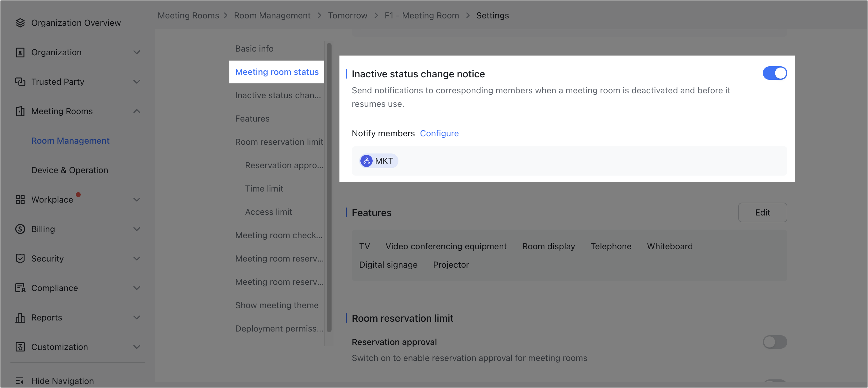Open F1 - Meeting Room breadcrumb
Screen dimensions: 868x388
421,16
